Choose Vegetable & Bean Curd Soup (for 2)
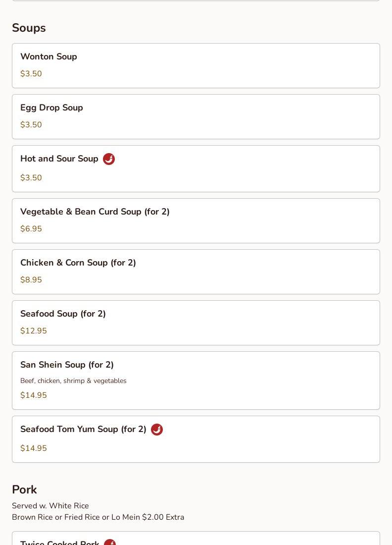The height and width of the screenshot is (545, 392). tap(196, 220)
